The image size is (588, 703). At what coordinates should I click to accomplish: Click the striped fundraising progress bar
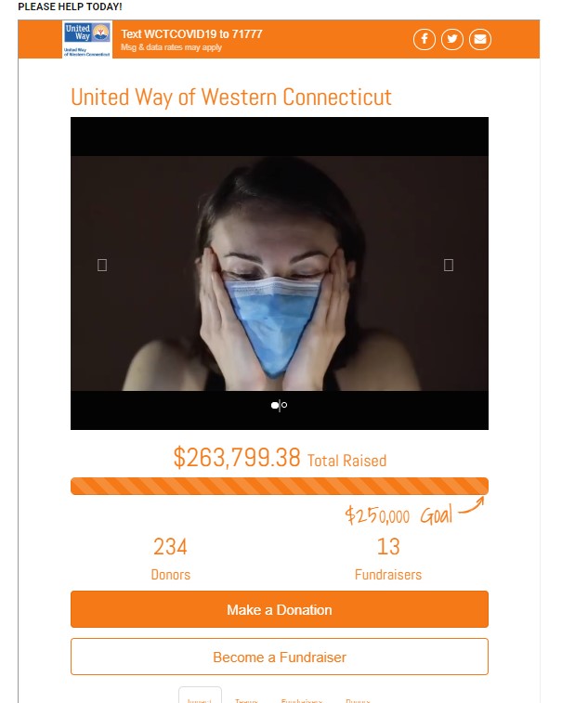(x=280, y=487)
